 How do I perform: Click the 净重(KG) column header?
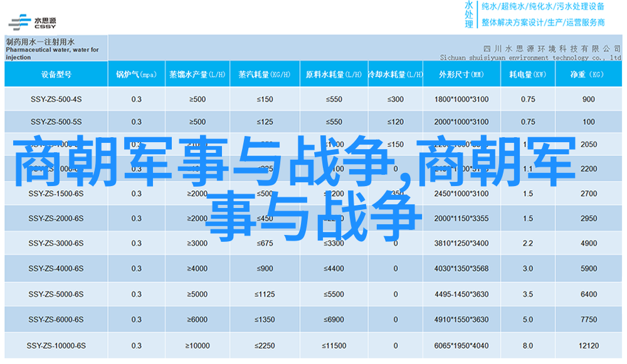(x=587, y=75)
